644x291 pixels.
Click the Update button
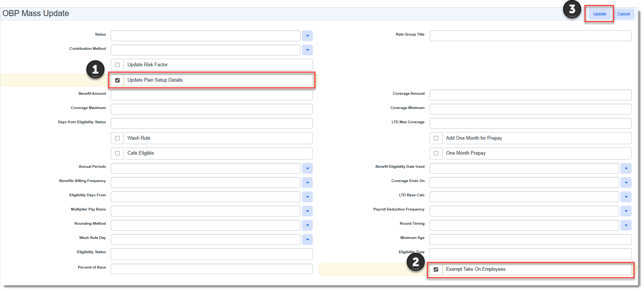599,14
